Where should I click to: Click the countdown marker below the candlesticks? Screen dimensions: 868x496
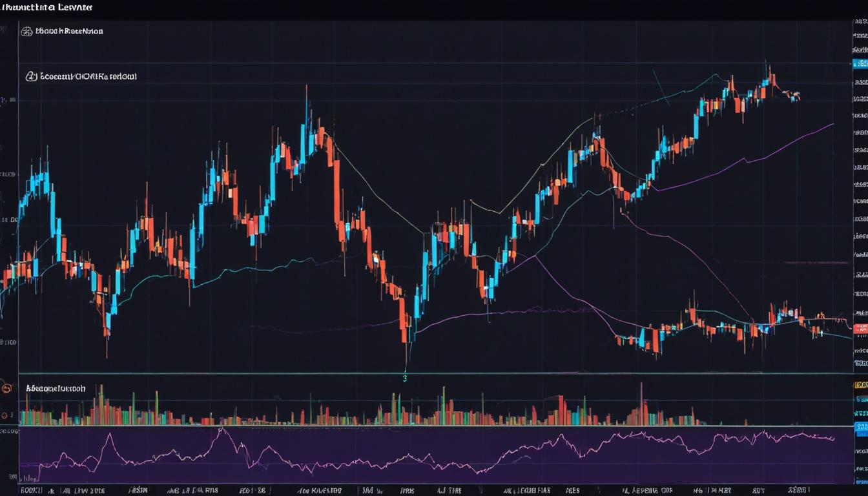[x=405, y=377]
